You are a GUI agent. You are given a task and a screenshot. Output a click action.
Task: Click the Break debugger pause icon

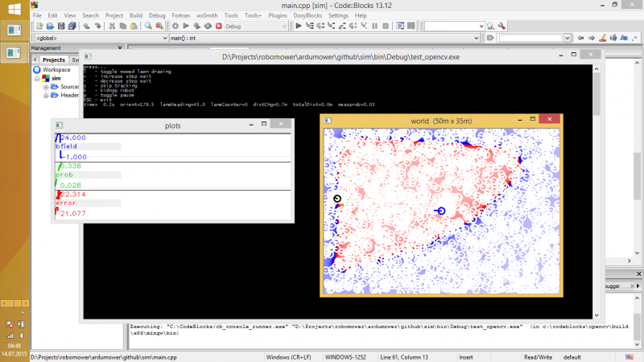[374, 26]
